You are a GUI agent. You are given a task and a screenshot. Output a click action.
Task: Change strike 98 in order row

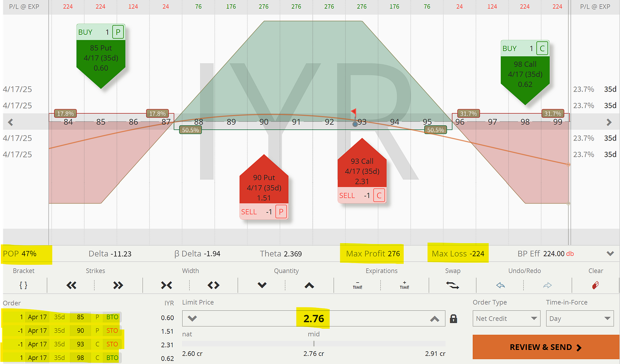80,358
